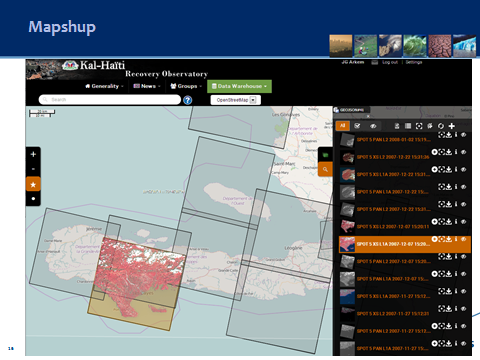Click the Search input field
Image resolution: width=480 pixels, height=360 pixels.
tap(110, 100)
